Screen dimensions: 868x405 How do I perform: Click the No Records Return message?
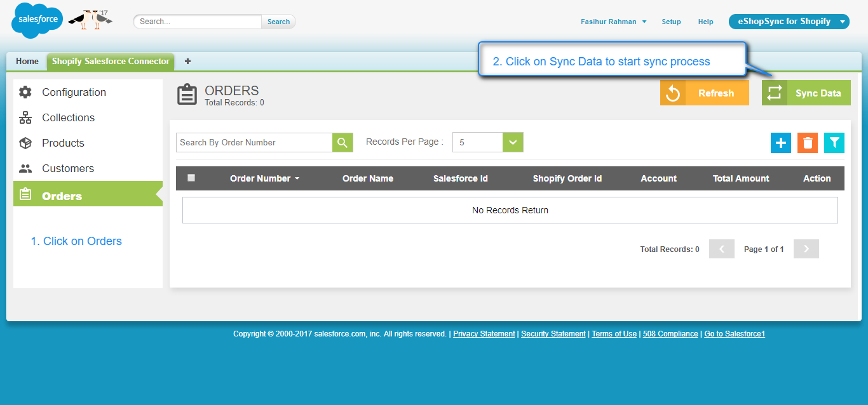pos(510,210)
